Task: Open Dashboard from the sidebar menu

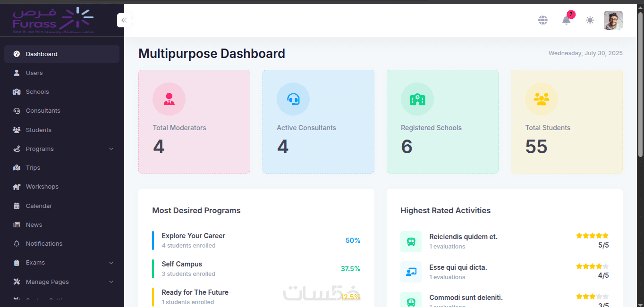Action: (x=62, y=54)
